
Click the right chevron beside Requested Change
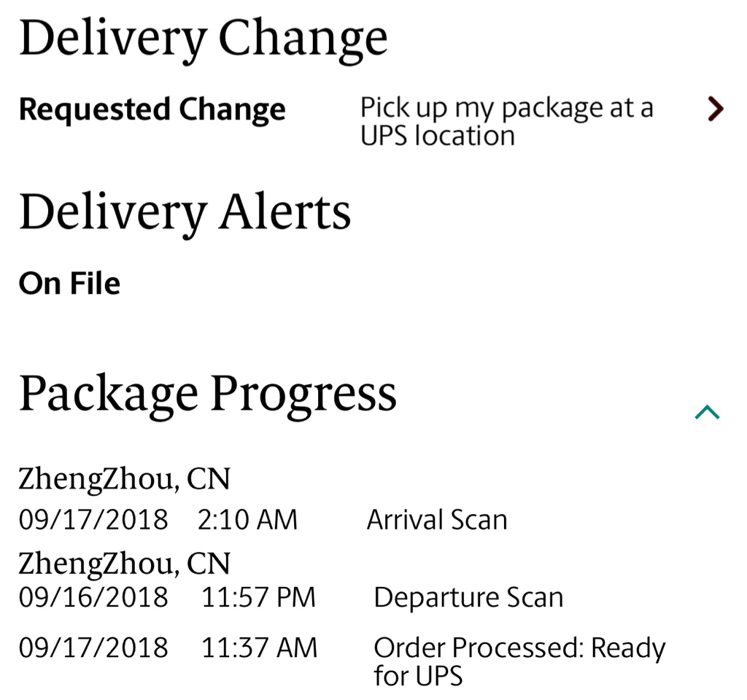tap(716, 109)
